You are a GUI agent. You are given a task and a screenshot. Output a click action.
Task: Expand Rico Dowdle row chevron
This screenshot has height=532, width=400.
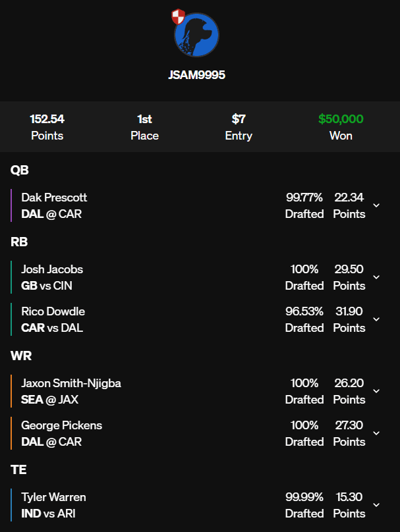click(x=376, y=319)
